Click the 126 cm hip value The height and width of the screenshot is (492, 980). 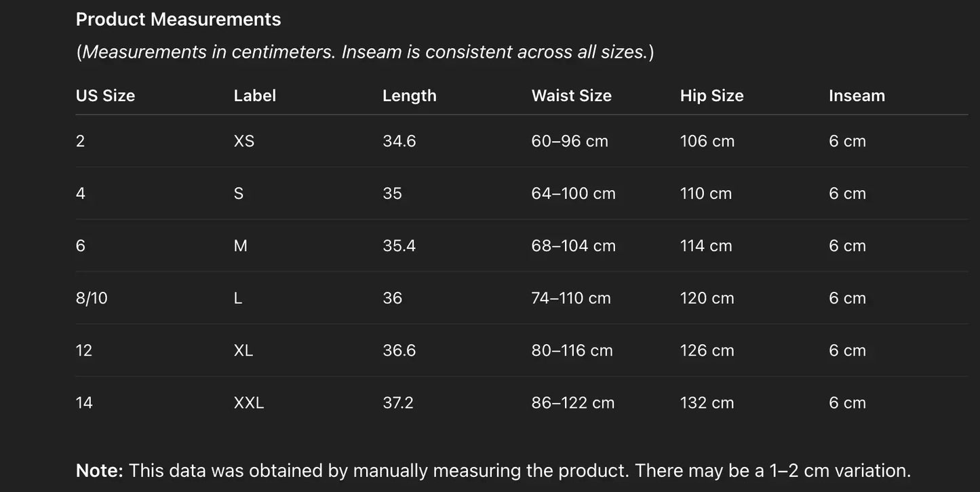click(707, 350)
